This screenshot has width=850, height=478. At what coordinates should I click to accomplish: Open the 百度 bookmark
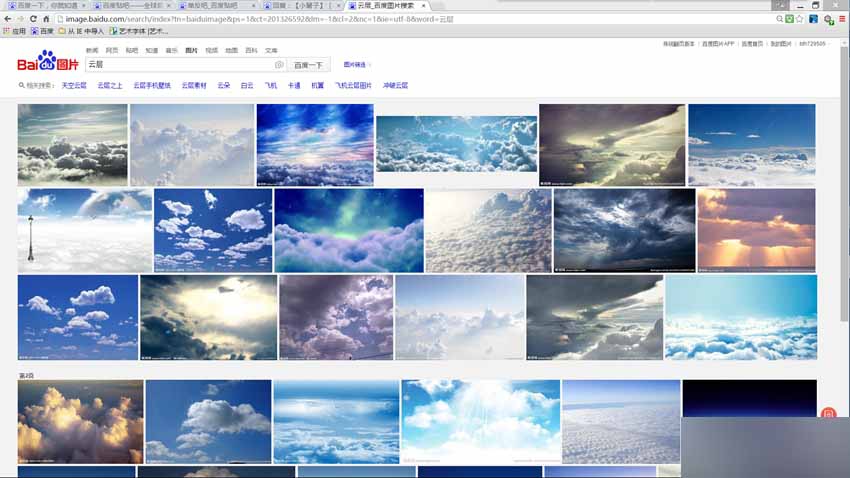[x=42, y=31]
